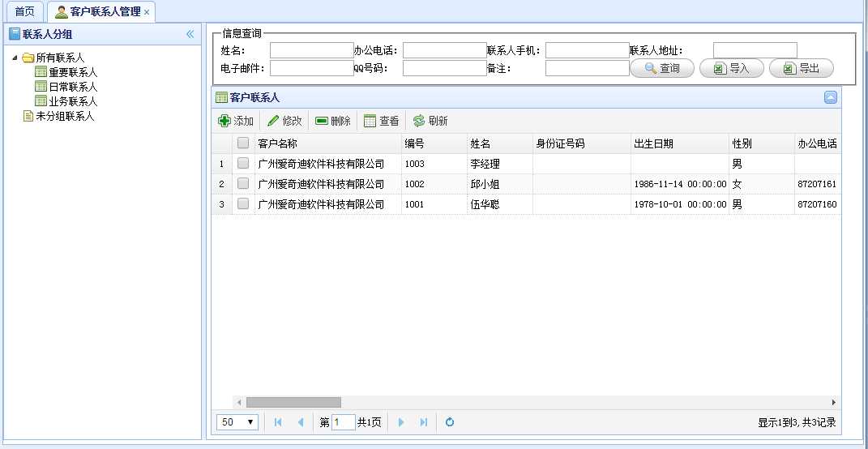Click the 查询 search button
The image size is (868, 449).
pos(662,68)
